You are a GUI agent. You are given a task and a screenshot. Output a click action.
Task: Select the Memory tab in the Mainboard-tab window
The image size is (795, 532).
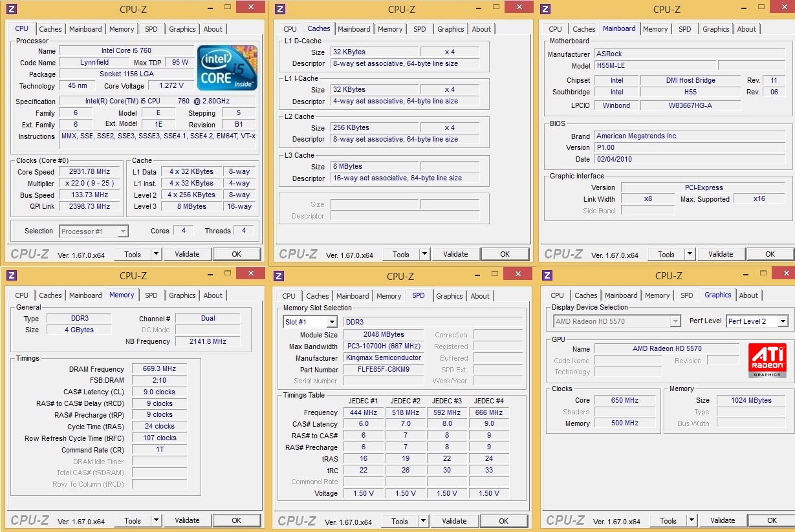tap(655, 29)
